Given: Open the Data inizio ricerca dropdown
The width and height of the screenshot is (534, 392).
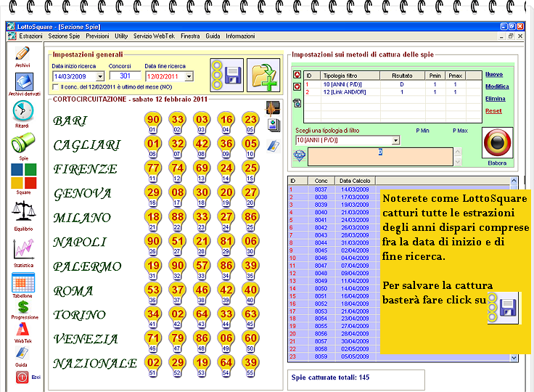Looking at the screenshot, I should pos(100,76).
